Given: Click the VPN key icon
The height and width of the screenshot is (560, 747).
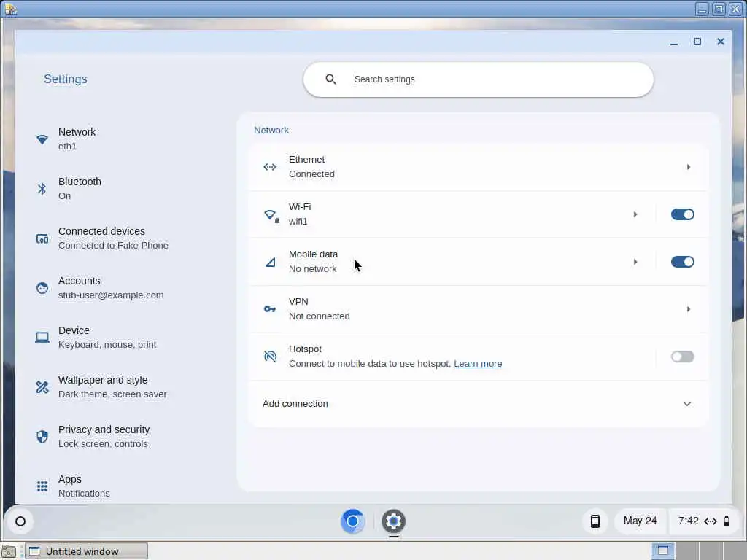Looking at the screenshot, I should tap(270, 309).
